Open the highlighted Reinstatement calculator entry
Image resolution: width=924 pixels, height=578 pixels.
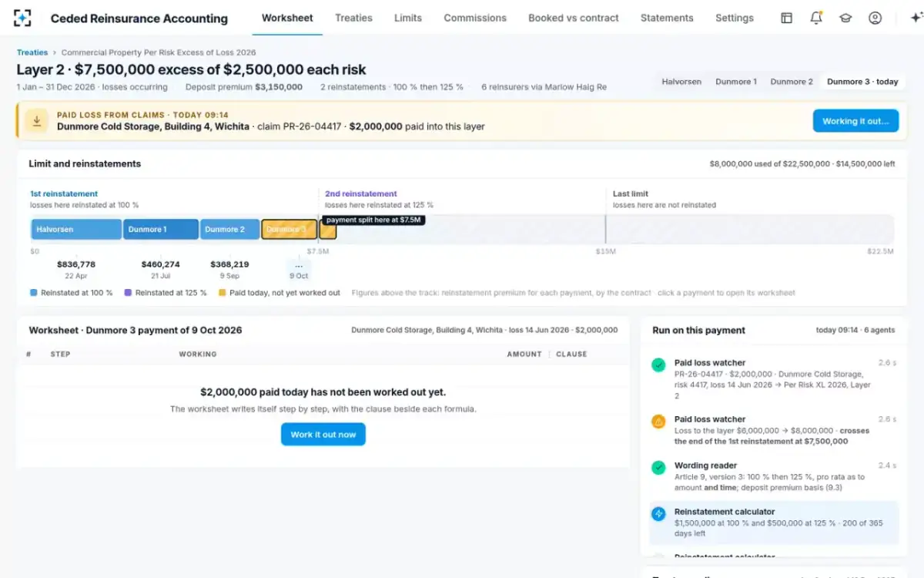coord(774,523)
